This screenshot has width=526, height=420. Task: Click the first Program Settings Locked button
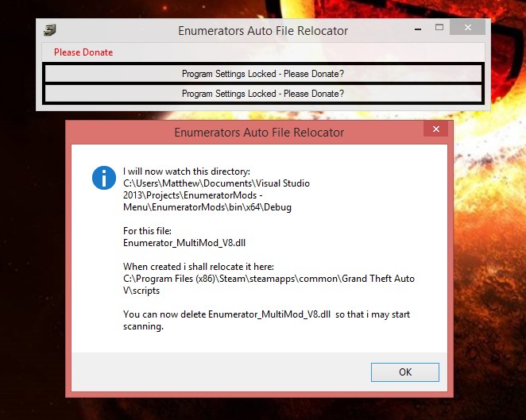tap(263, 74)
